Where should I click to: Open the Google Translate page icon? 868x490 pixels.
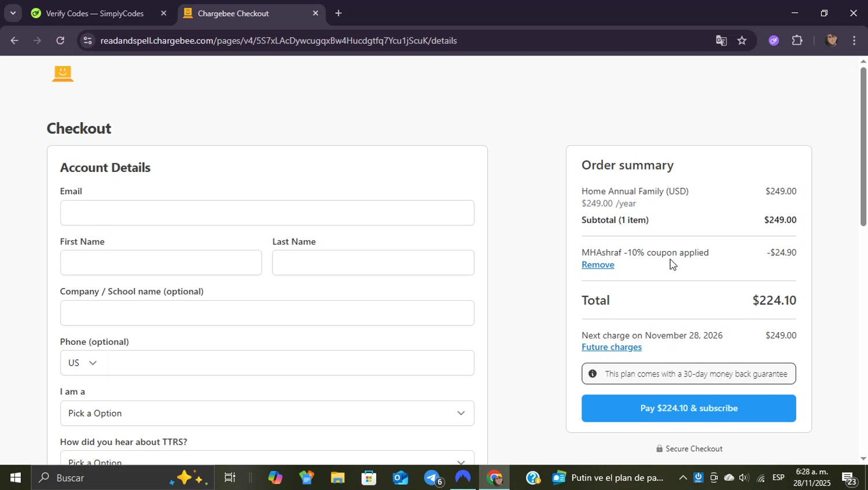(x=721, y=40)
